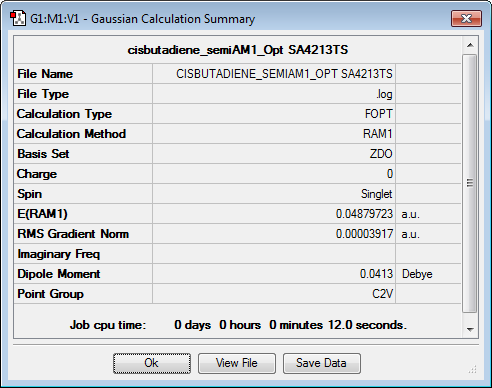Click the summary title header text
Image resolution: width=492 pixels, height=388 pixels.
[238, 50]
